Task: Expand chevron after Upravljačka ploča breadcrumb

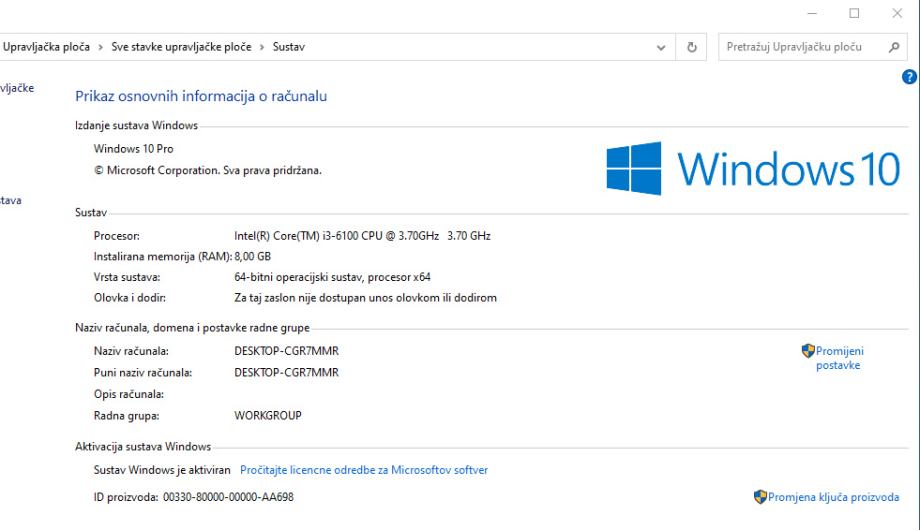Action: coord(100,47)
